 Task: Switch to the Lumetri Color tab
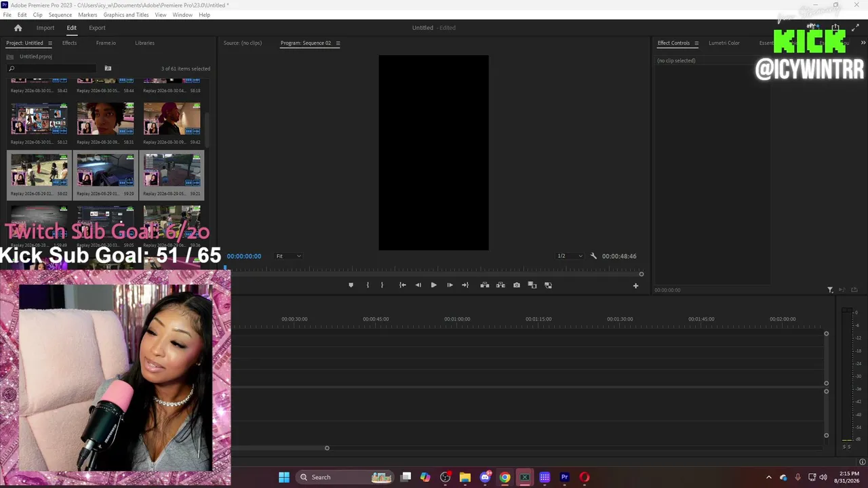tap(724, 43)
